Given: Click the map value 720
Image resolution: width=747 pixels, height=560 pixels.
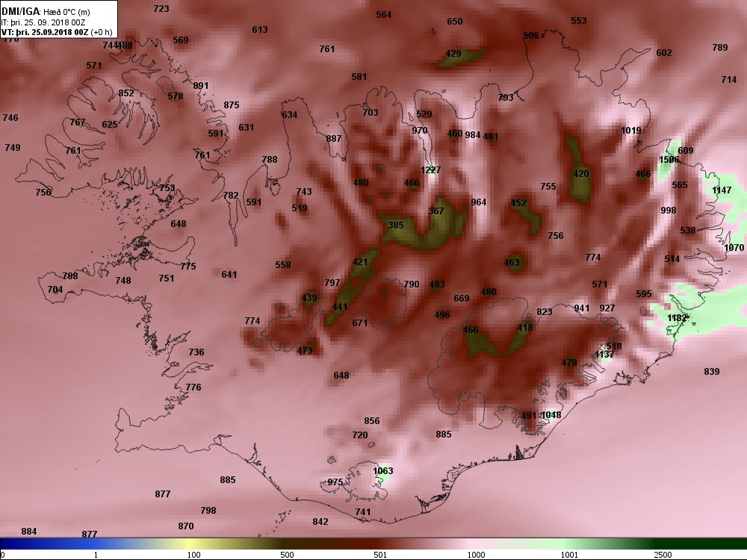Looking at the screenshot, I should point(360,435).
